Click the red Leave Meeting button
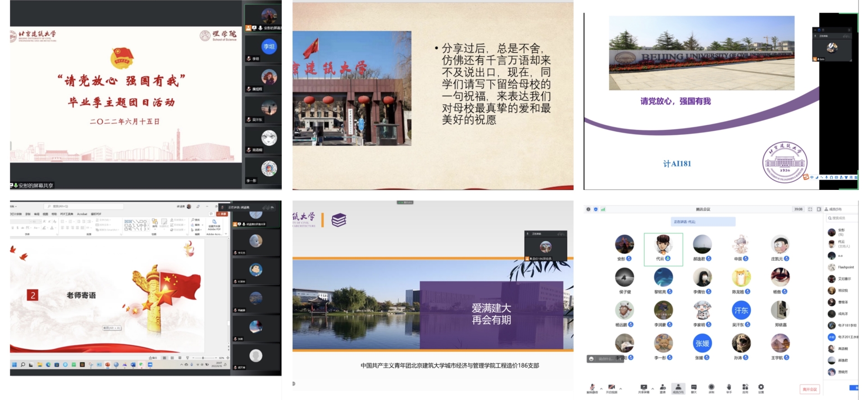868x400 pixels. coord(810,389)
